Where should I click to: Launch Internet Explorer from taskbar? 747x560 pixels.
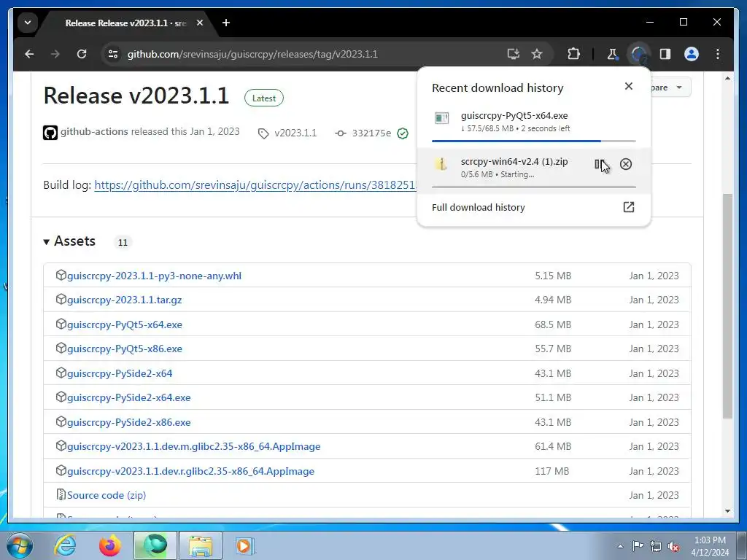[65, 545]
